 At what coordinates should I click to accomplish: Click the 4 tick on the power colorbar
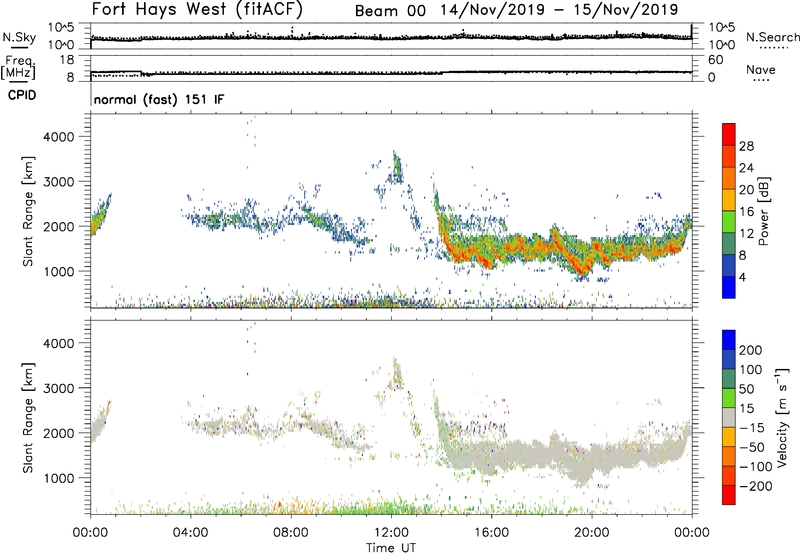(x=742, y=277)
